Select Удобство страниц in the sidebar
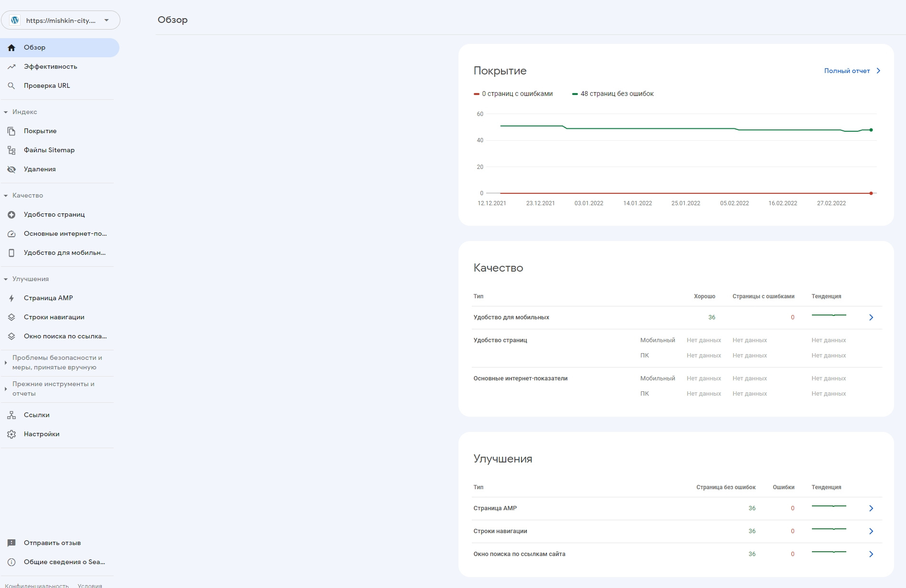Screen dimensions: 906x588 pos(54,215)
